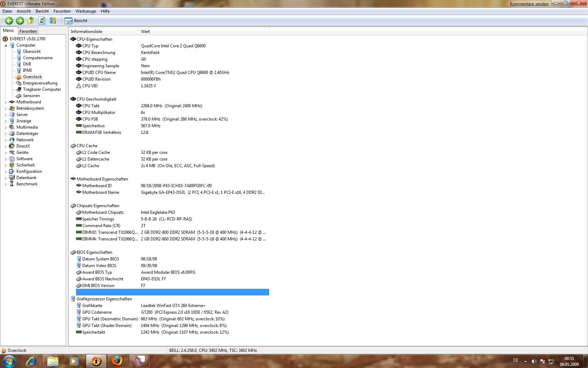The width and height of the screenshot is (588, 368).
Task: Click the volume speaker tray icon
Action: 534,361
